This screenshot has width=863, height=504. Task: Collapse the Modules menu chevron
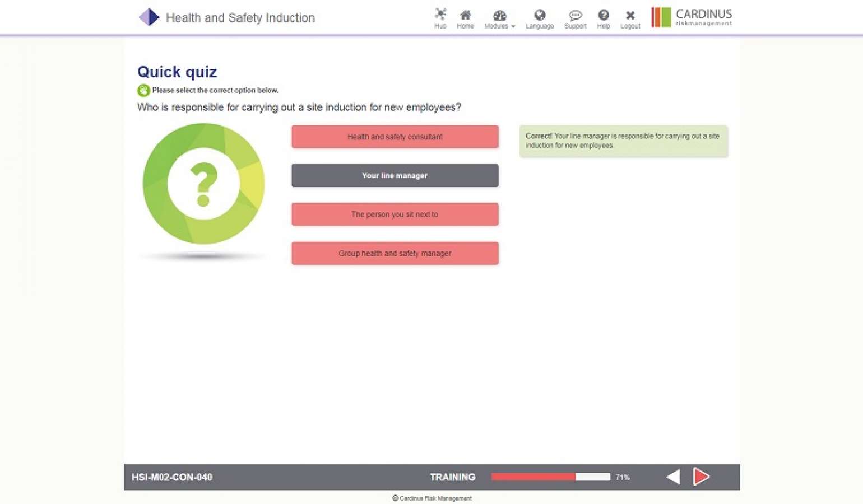point(512,26)
